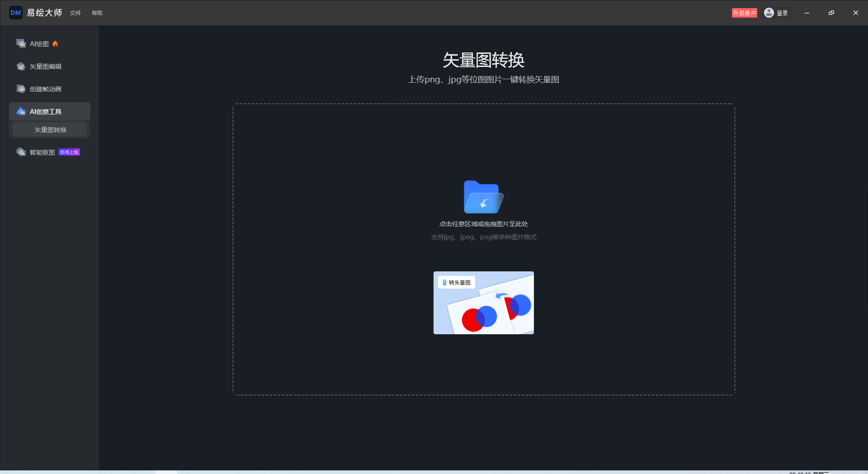Image resolution: width=868 pixels, height=474 pixels.
Task: Click the 矢量图转换 page heading
Action: coord(484,60)
